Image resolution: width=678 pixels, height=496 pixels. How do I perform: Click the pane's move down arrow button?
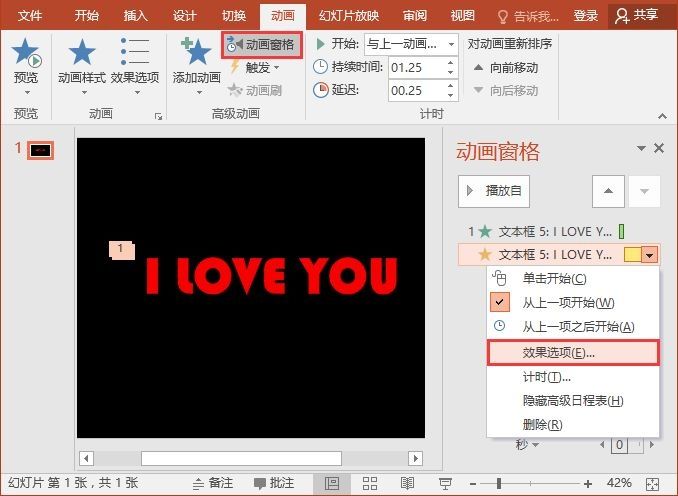[x=644, y=191]
